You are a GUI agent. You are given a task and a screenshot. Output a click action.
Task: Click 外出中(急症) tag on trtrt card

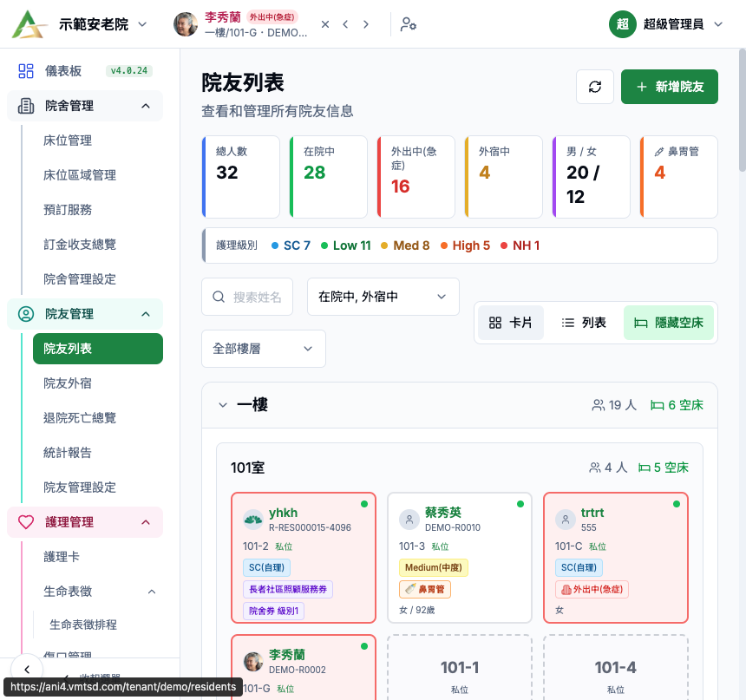pyautogui.click(x=592, y=589)
